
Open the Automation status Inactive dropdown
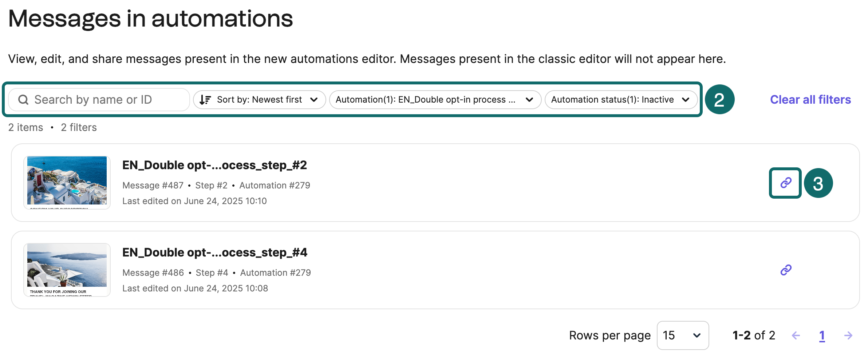click(620, 100)
